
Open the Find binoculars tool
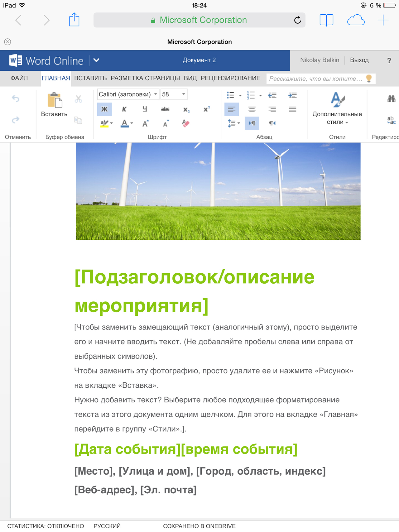click(x=391, y=99)
